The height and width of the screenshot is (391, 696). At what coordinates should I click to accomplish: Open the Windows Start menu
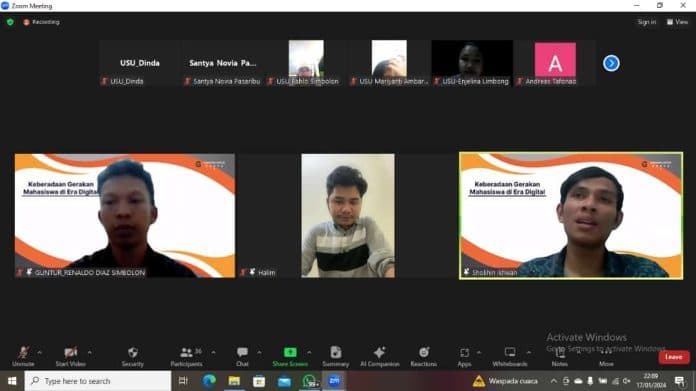pos(12,381)
